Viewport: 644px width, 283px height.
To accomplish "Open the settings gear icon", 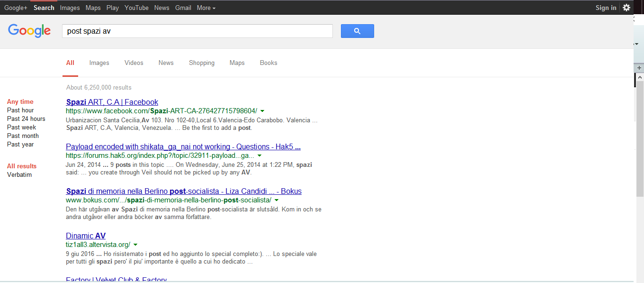I will (626, 8).
